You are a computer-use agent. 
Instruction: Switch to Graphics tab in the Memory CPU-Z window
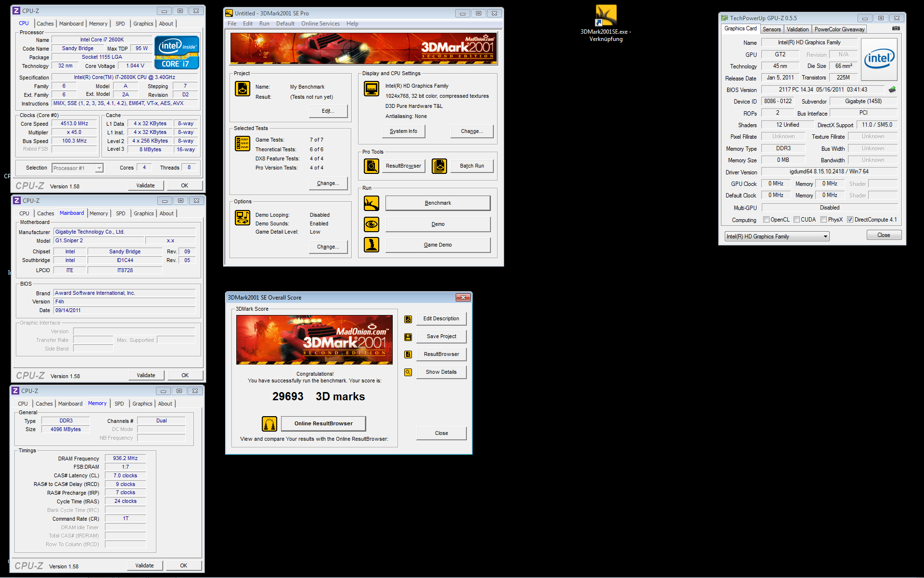pyautogui.click(x=142, y=404)
